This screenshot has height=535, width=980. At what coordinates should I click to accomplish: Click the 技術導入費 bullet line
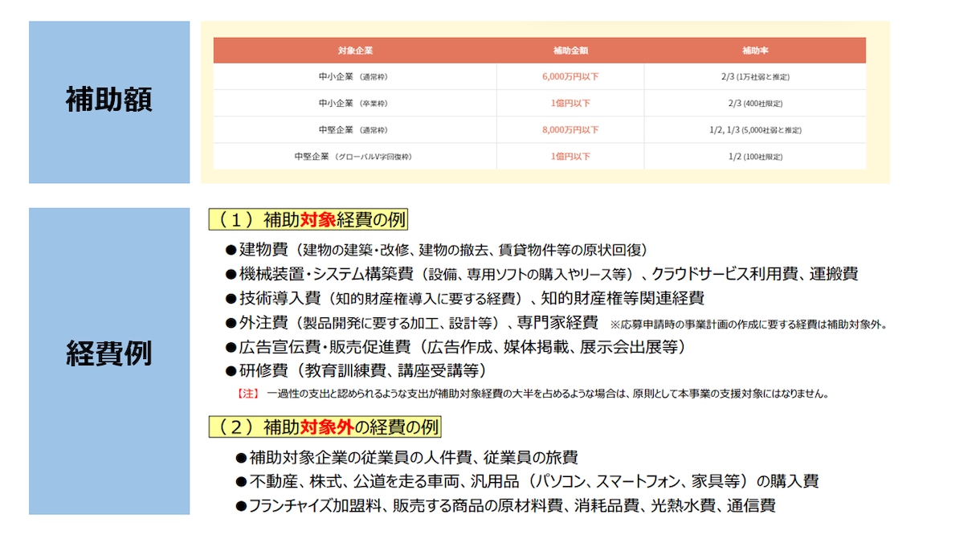pos(464,298)
